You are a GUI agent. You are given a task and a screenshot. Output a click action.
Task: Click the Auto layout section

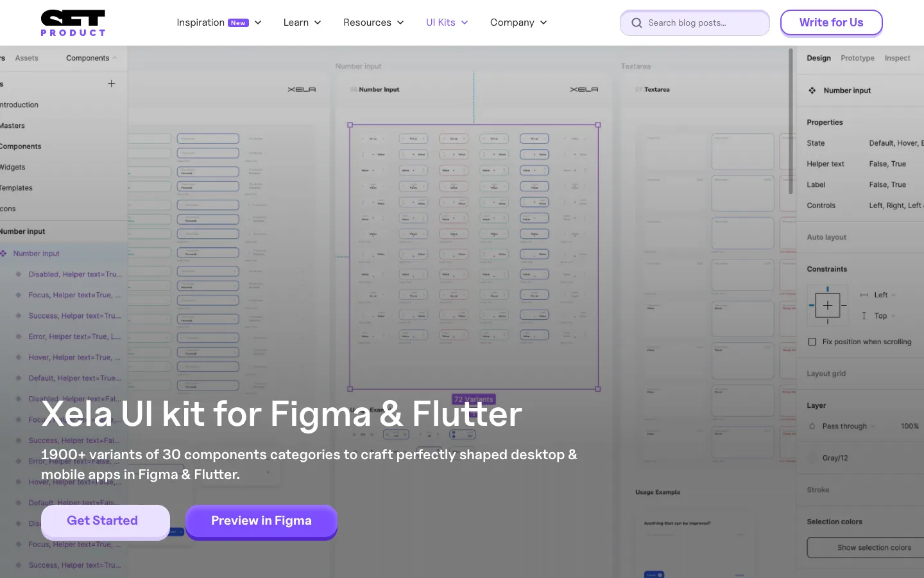point(826,238)
